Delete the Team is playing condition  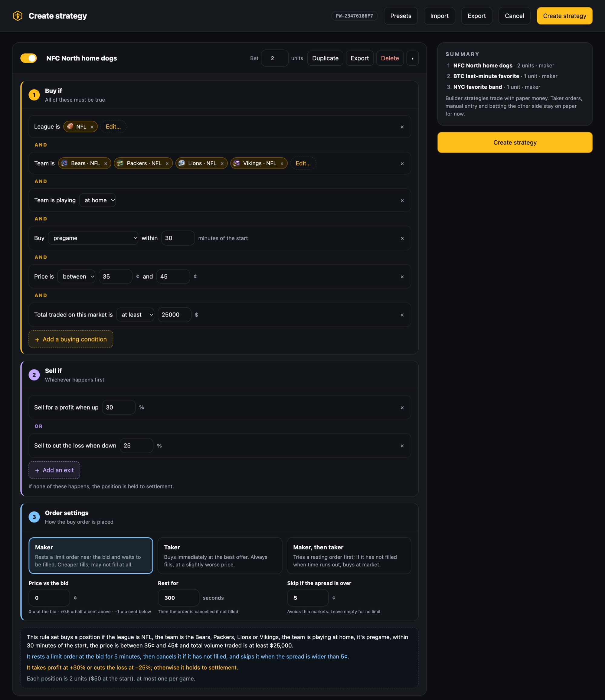click(402, 201)
